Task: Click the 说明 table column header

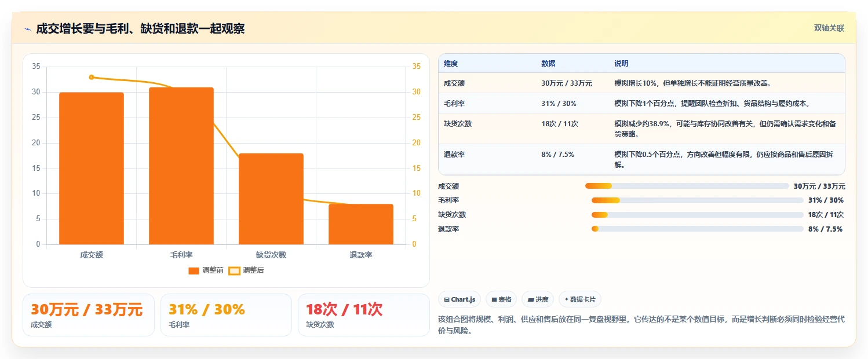Action: click(621, 64)
